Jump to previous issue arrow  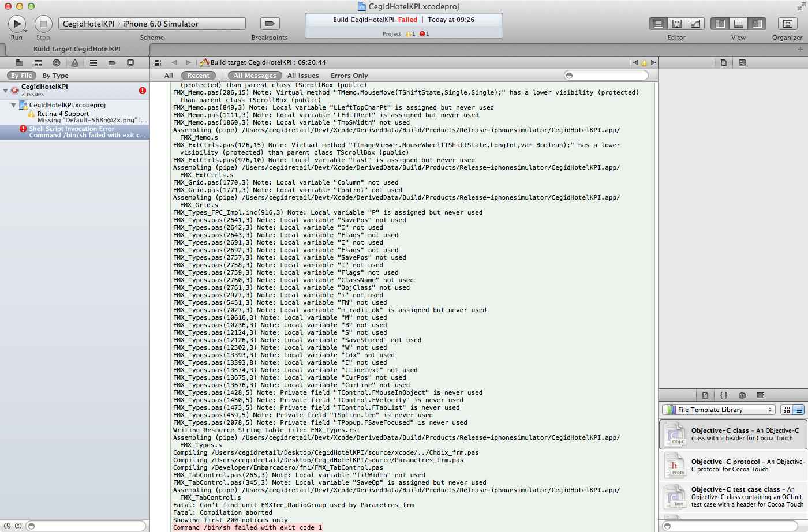(x=635, y=62)
